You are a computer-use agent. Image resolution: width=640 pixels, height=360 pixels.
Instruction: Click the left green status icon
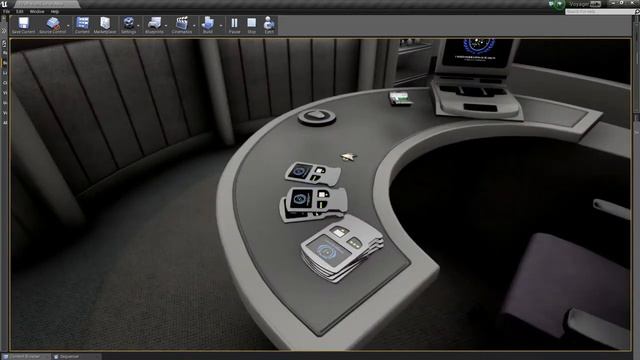(551, 4)
